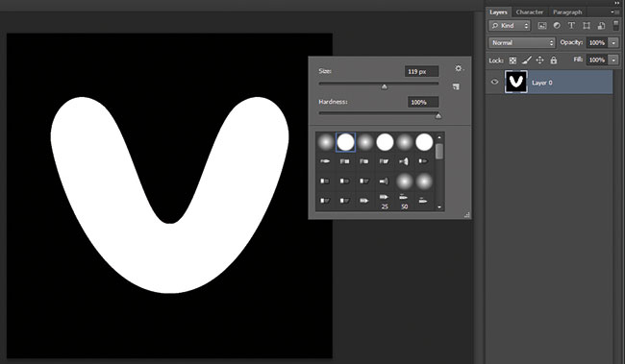
Task: Select the Layer 0 thumbnail
Action: (515, 82)
